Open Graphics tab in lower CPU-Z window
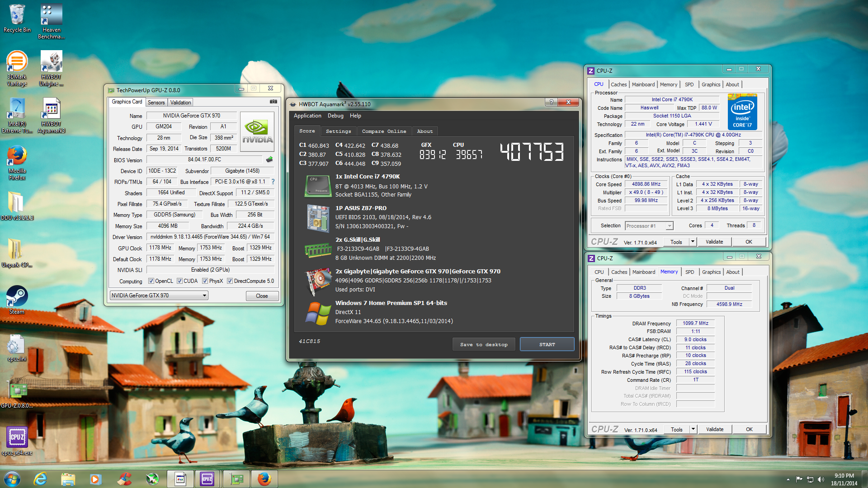Image resolution: width=868 pixels, height=488 pixels. coord(711,272)
